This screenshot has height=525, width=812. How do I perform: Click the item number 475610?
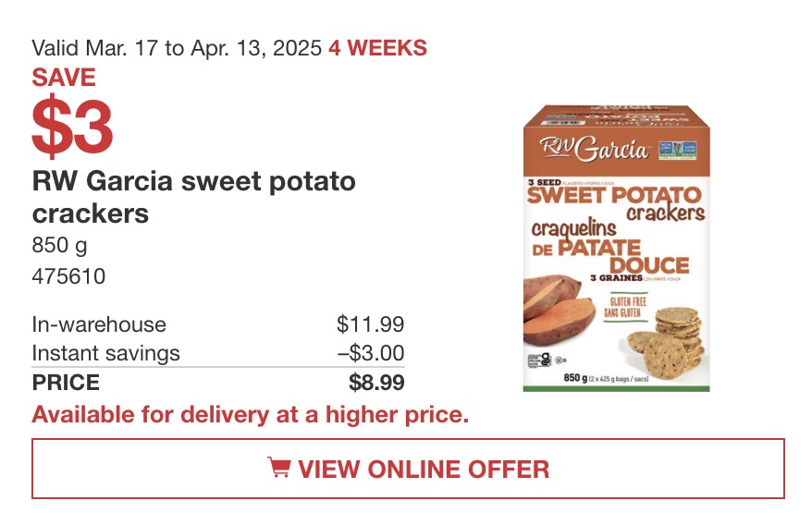coord(68,276)
